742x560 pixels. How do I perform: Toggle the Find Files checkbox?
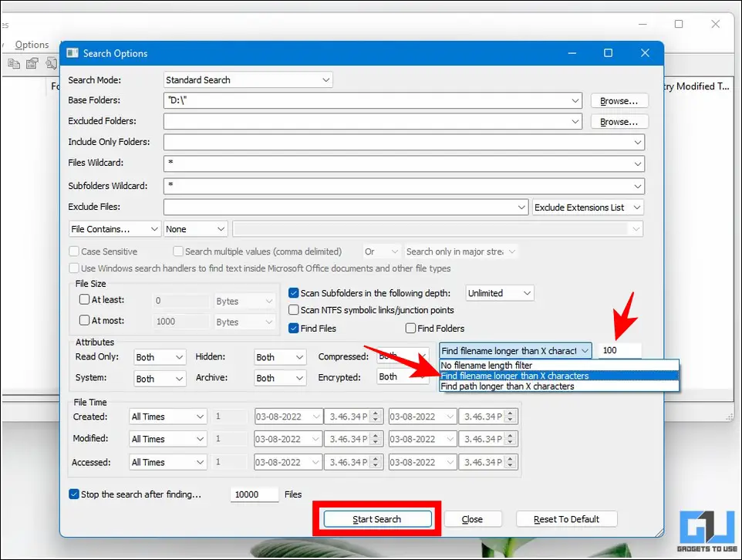[293, 328]
